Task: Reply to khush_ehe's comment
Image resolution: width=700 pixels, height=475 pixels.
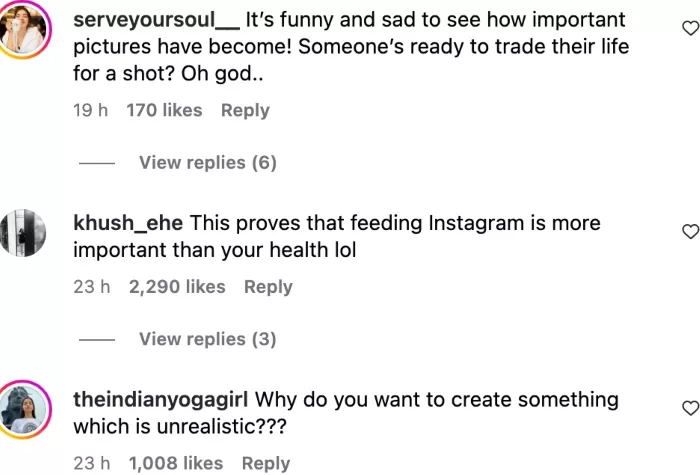Action: pos(268,287)
